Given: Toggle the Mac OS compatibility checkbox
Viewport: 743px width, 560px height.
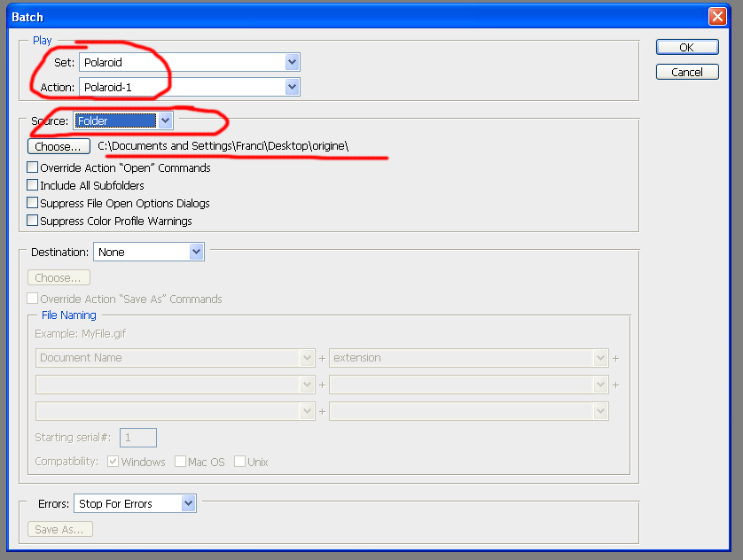Looking at the screenshot, I should pyautogui.click(x=180, y=462).
